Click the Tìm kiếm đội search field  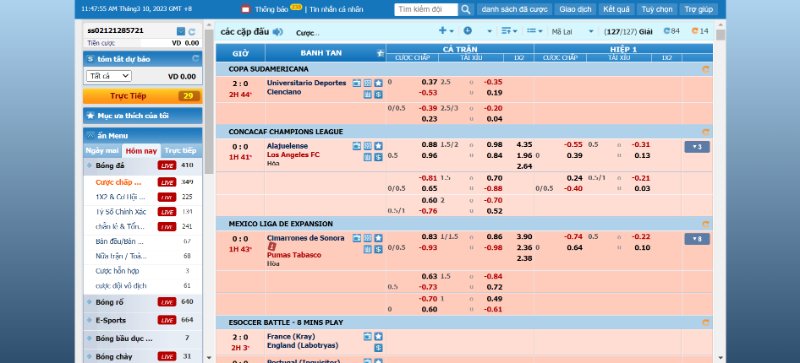[426, 9]
